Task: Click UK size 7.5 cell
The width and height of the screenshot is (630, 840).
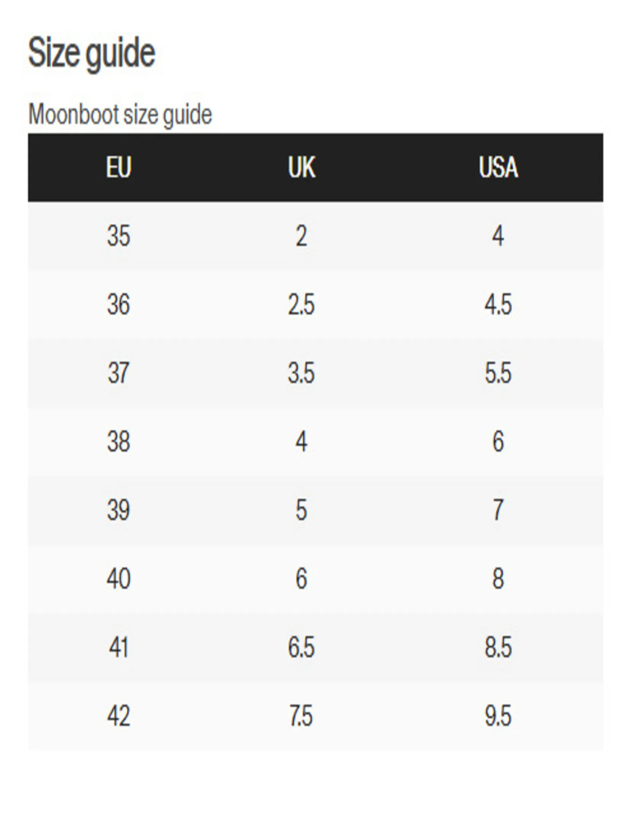Action: click(301, 715)
